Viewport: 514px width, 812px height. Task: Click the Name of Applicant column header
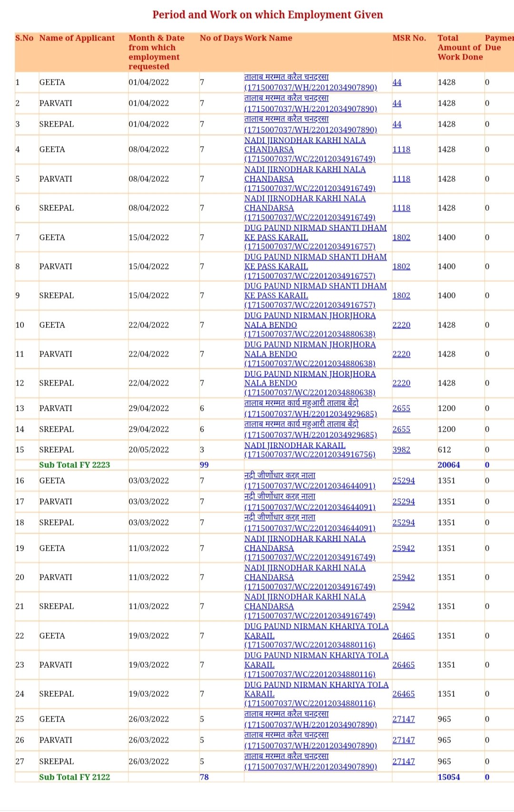pyautogui.click(x=77, y=38)
